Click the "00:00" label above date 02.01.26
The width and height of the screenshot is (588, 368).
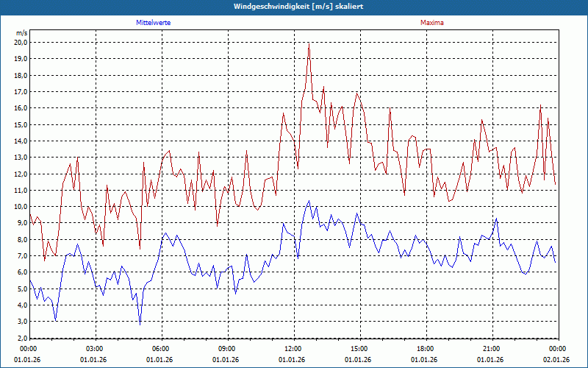pos(559,349)
